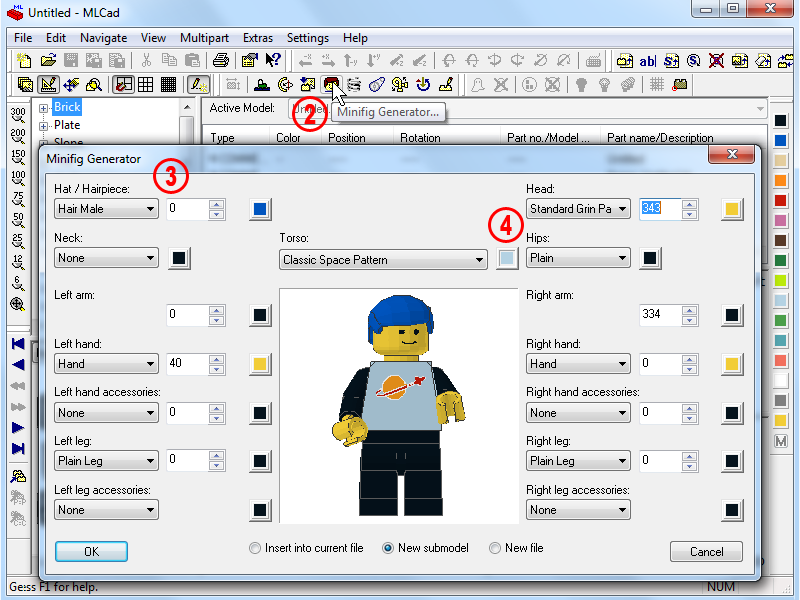Open the Hips dropdown
800x600 pixels.
tap(578, 258)
